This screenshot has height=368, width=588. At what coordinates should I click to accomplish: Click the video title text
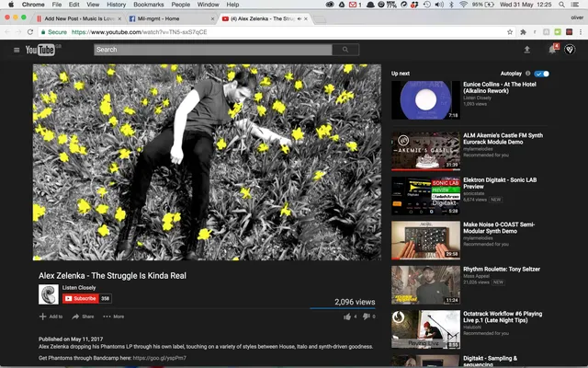(x=112, y=276)
